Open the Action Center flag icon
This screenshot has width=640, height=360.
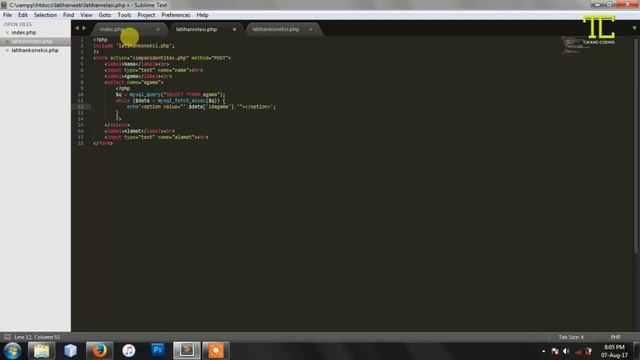tap(555, 351)
